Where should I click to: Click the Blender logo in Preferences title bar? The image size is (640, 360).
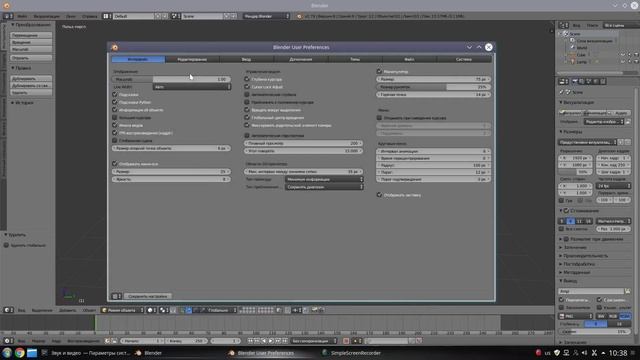pyautogui.click(x=115, y=47)
